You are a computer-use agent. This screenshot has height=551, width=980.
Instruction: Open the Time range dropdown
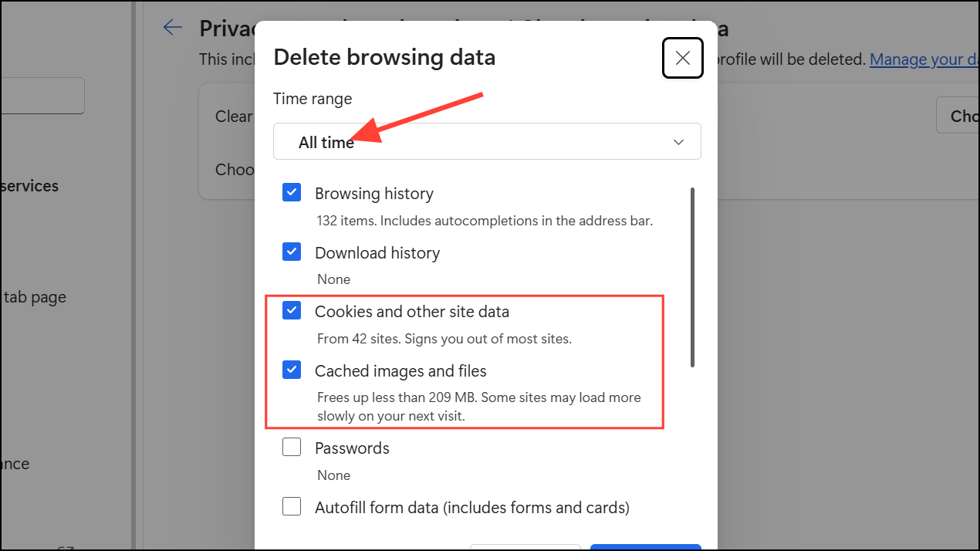tap(487, 142)
